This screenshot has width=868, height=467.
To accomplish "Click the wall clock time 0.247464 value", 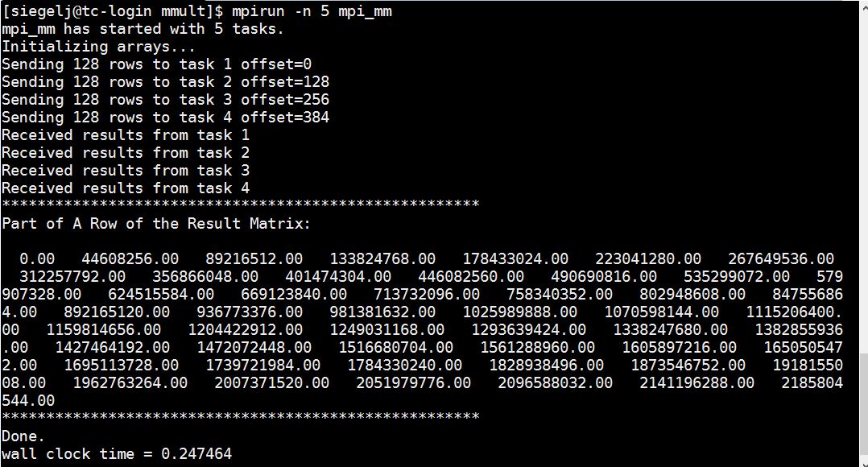I will (x=196, y=454).
